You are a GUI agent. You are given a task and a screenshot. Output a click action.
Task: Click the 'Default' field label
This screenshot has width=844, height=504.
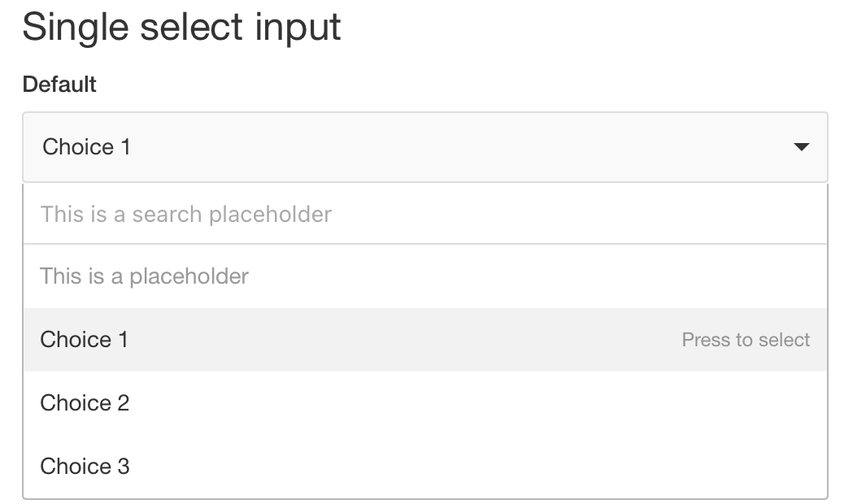59,84
